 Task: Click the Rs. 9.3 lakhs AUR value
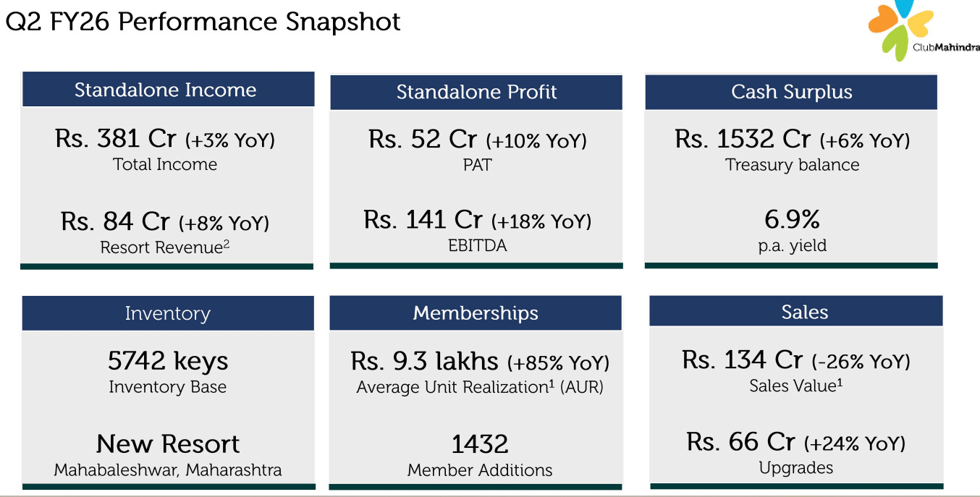(425, 360)
